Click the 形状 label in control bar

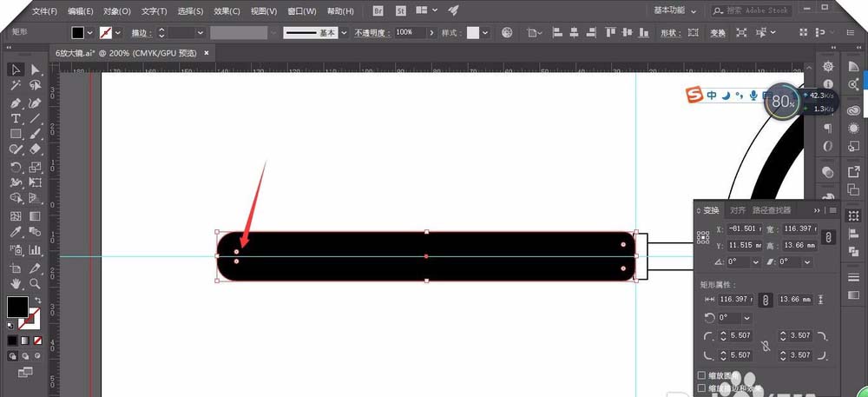click(x=671, y=33)
